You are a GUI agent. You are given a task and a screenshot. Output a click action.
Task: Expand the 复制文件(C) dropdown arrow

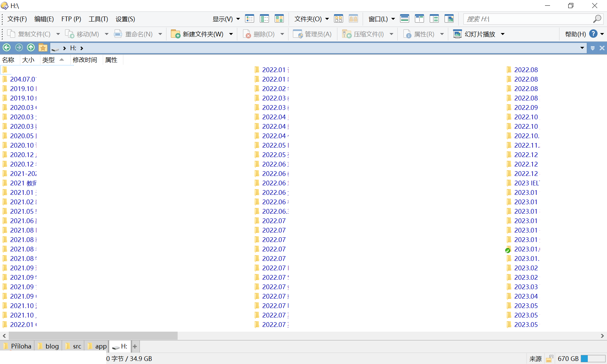tap(58, 34)
